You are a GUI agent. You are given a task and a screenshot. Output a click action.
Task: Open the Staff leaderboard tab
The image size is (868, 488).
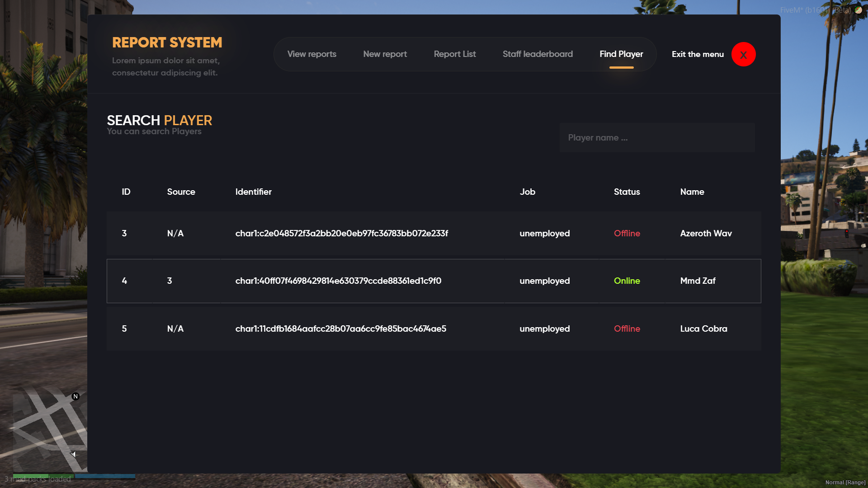tap(538, 54)
